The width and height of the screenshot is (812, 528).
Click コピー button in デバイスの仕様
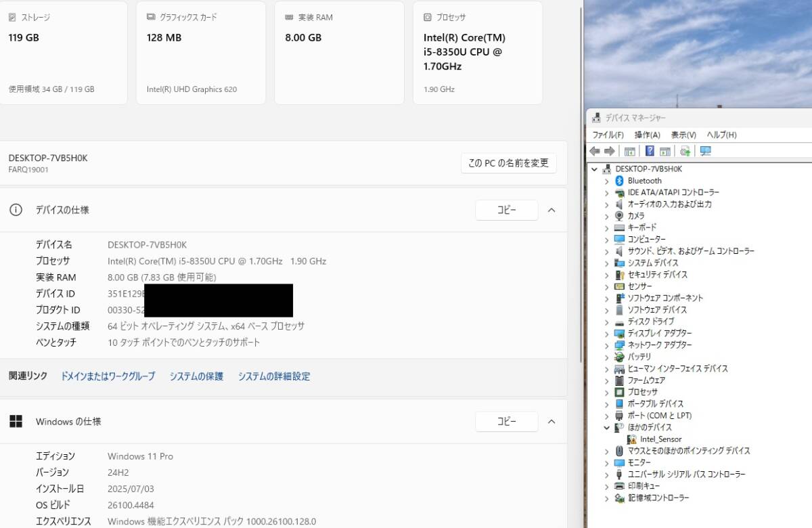click(x=507, y=210)
